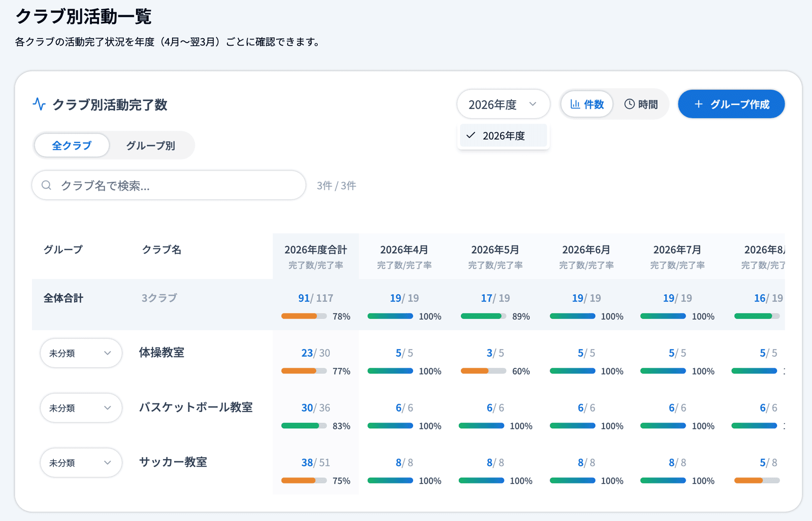Viewport: 812px width, 521px height.
Task: Click the 17/19 May value in 全体合計
Action: 495,298
